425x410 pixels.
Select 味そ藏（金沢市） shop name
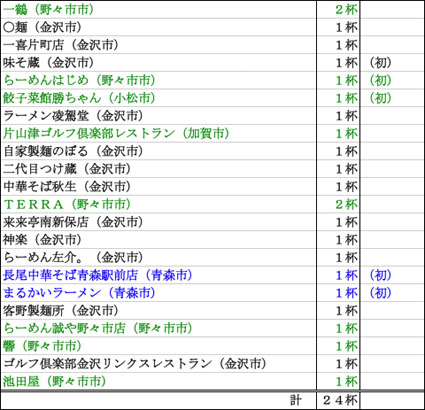(x=48, y=62)
